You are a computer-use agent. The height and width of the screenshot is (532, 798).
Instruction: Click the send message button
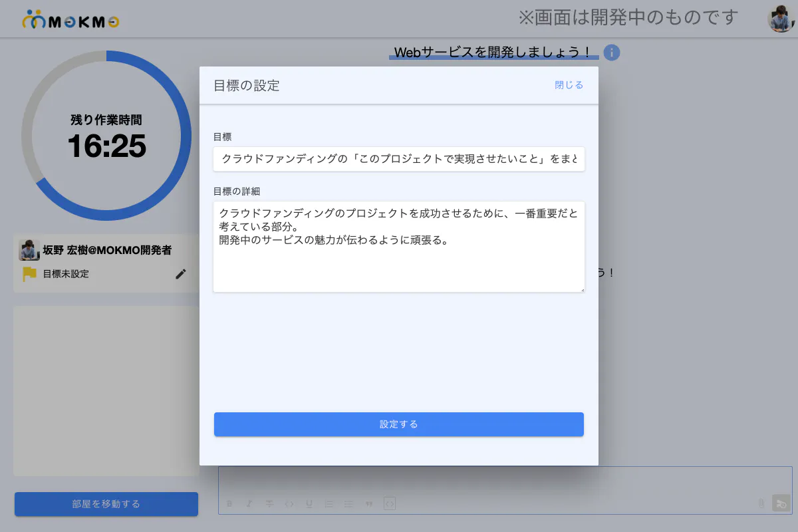point(780,503)
